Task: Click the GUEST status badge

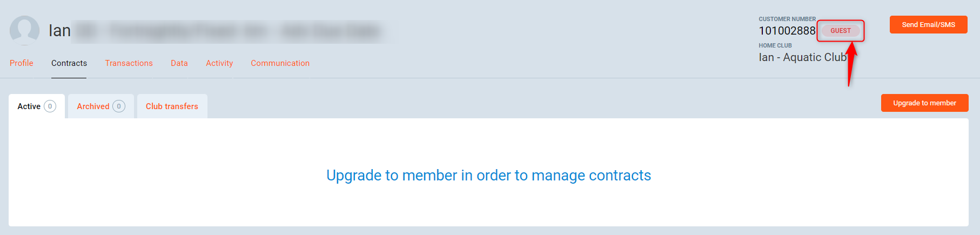Action: [840, 31]
